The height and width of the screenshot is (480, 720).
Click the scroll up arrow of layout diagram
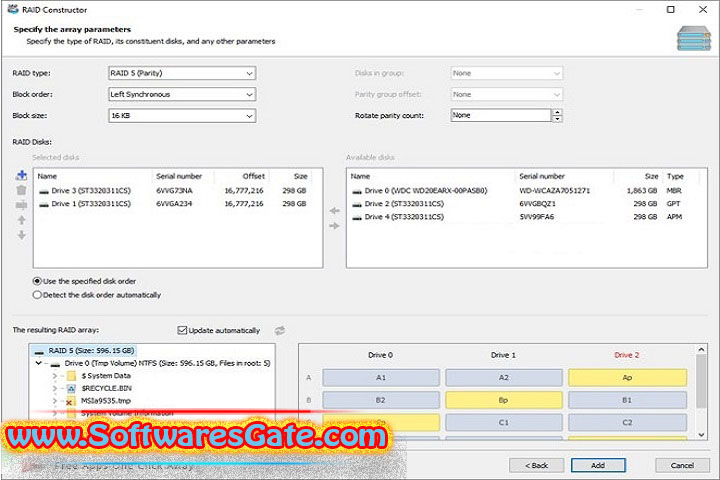point(701,350)
